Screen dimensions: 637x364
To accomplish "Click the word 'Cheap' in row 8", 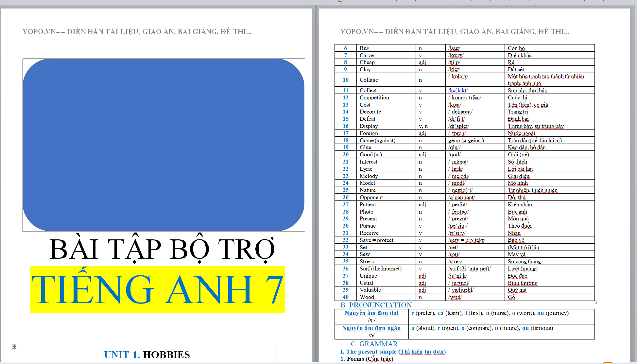I will (367, 62).
